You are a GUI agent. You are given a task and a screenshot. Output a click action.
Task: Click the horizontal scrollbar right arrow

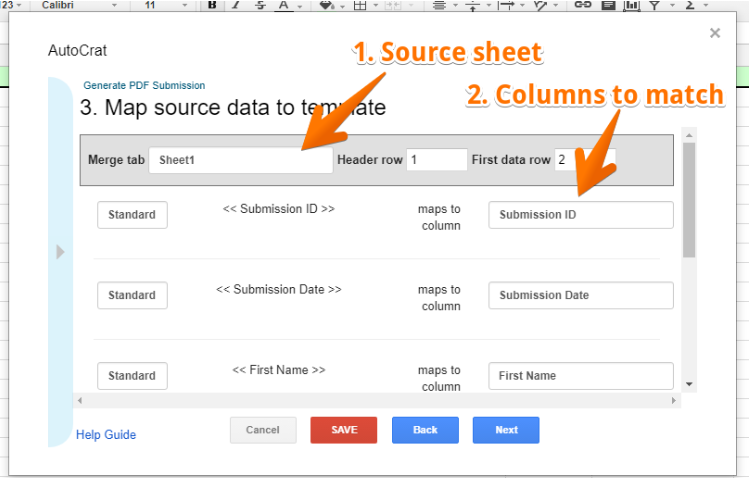(x=673, y=400)
